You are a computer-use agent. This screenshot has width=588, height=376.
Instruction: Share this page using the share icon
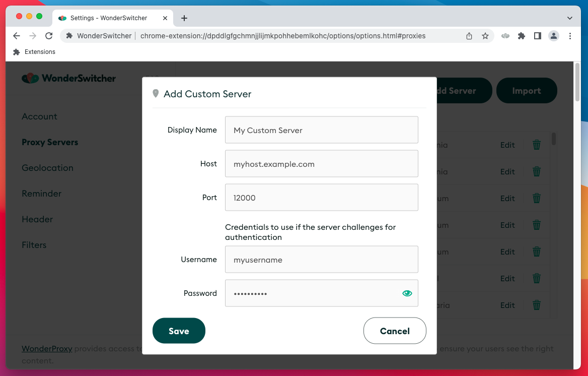click(469, 36)
